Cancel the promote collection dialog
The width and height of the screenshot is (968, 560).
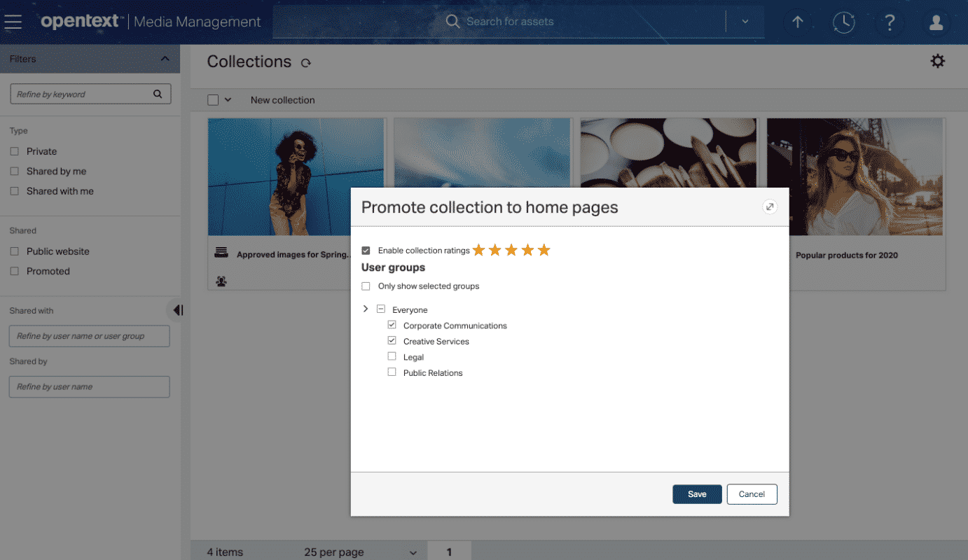pos(752,494)
